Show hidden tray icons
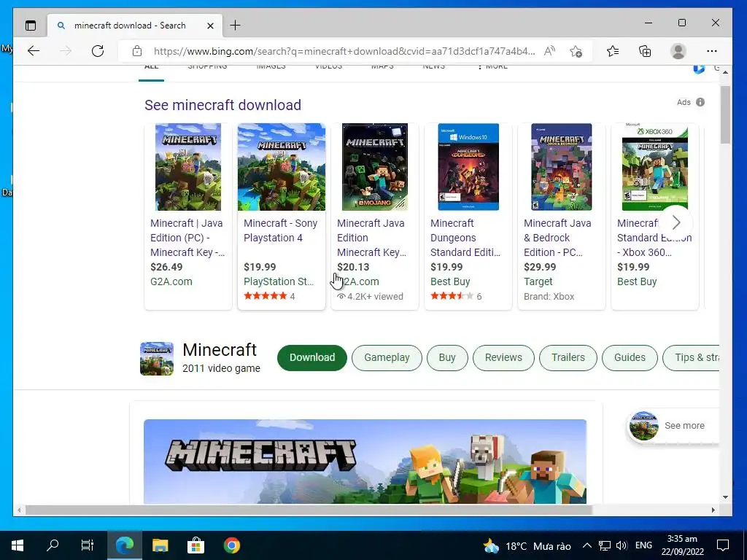 [x=587, y=545]
